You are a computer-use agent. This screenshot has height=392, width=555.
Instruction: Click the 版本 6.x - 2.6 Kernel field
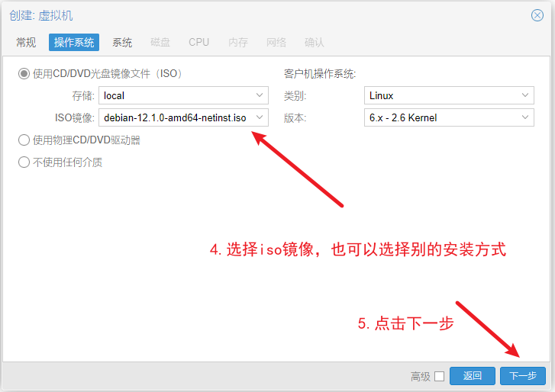coord(441,117)
